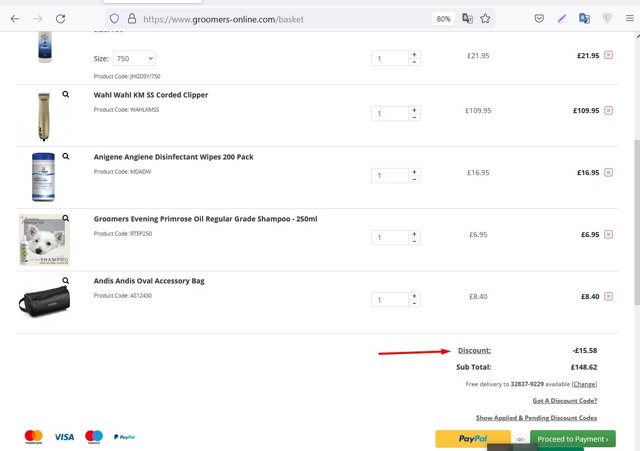Open Got A Discount Code link

564,401
